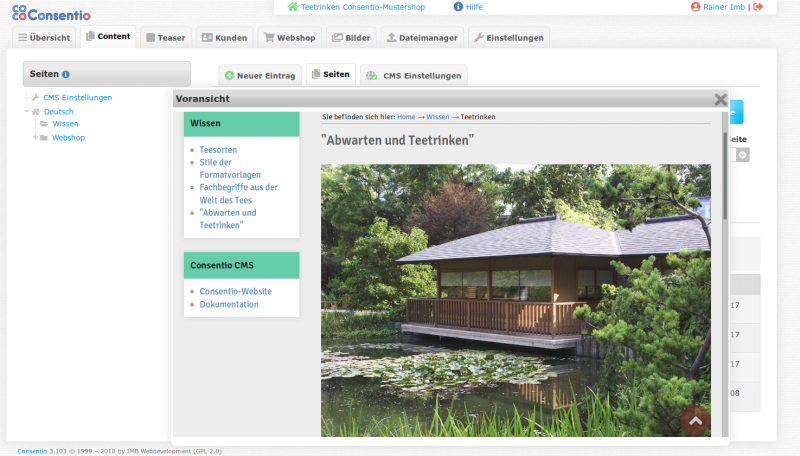Close the Voransicht preview dialog
This screenshot has width=800, height=456.
tap(720, 99)
